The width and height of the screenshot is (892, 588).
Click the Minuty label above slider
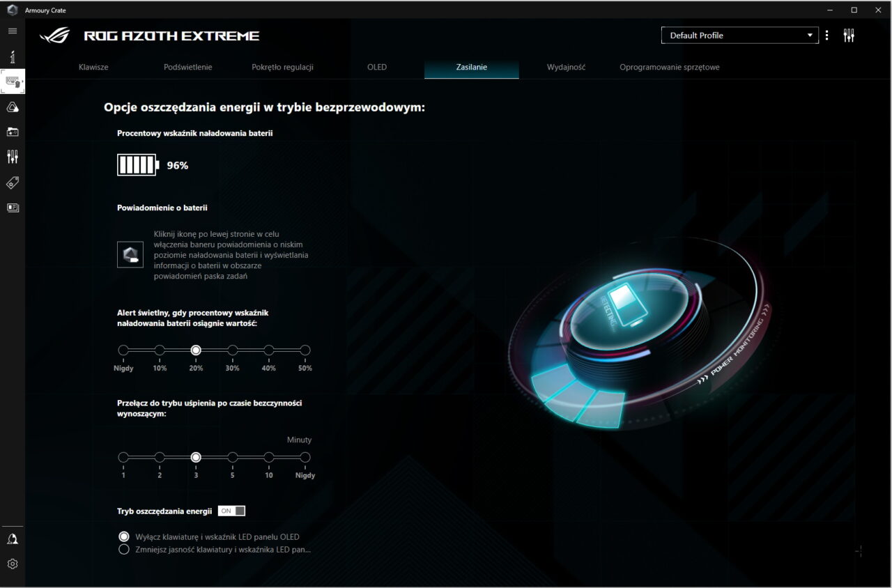pos(300,440)
